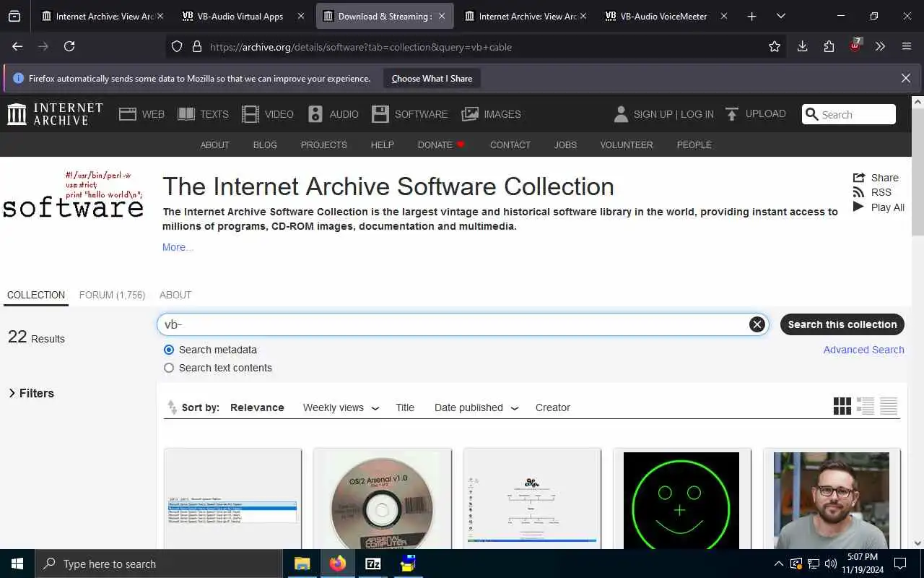Viewport: 924px width, 578px height.
Task: Open the Web section icon
Action: click(x=128, y=114)
